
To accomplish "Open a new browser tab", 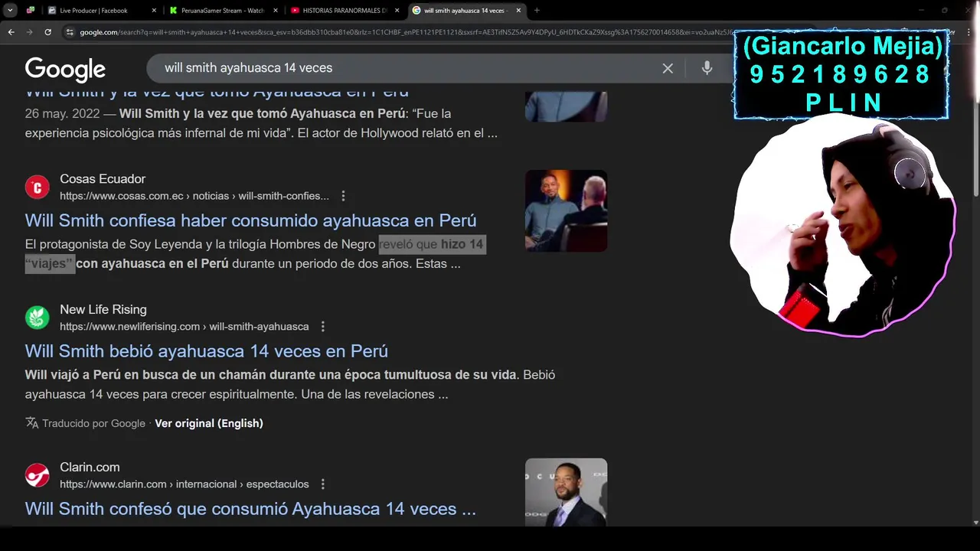I will 537,10.
